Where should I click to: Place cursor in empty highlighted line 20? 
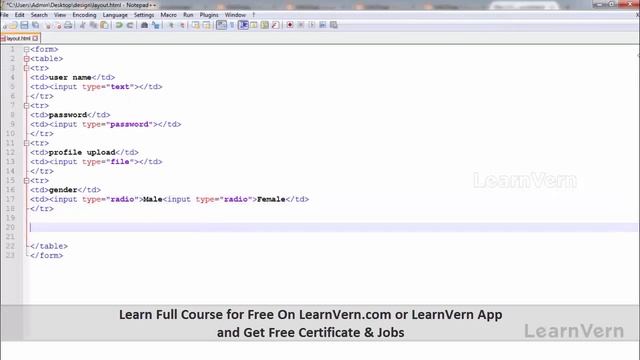point(333,227)
